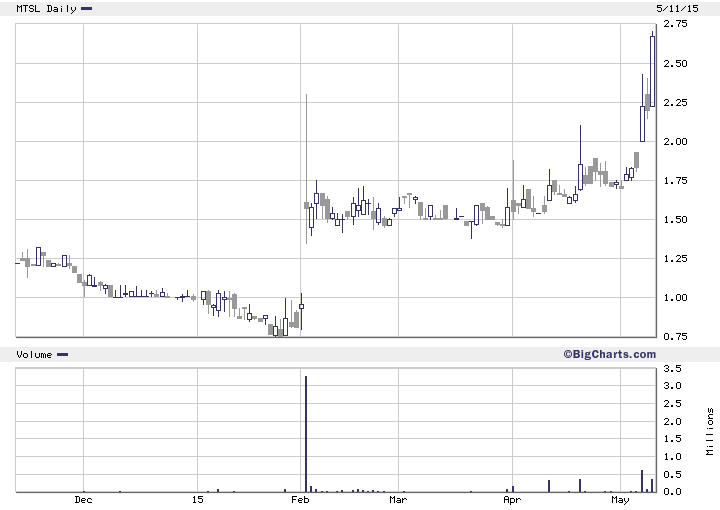
Task: Click the 1.25 price axis label
Action: [675, 258]
